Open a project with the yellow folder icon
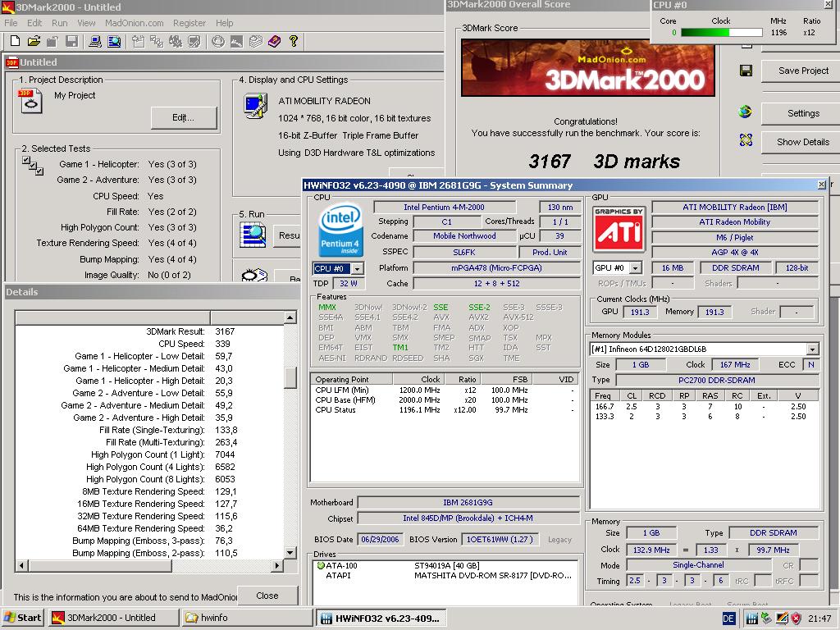The width and height of the screenshot is (840, 630). click(x=34, y=41)
